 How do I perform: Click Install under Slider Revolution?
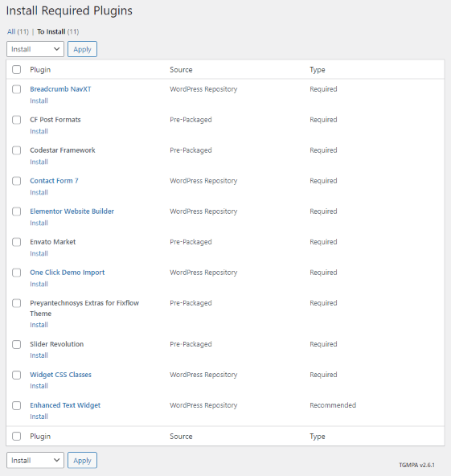[x=39, y=355]
